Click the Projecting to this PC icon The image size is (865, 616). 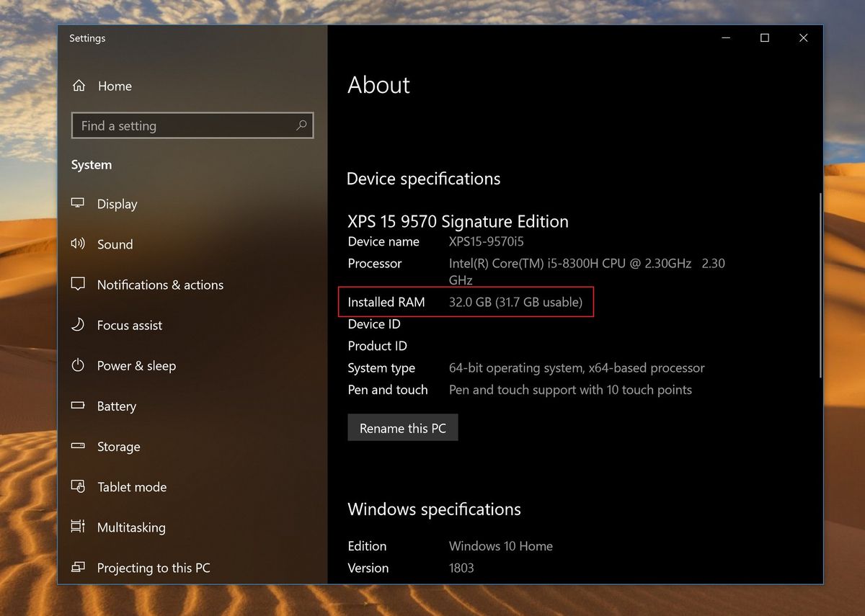[77, 567]
